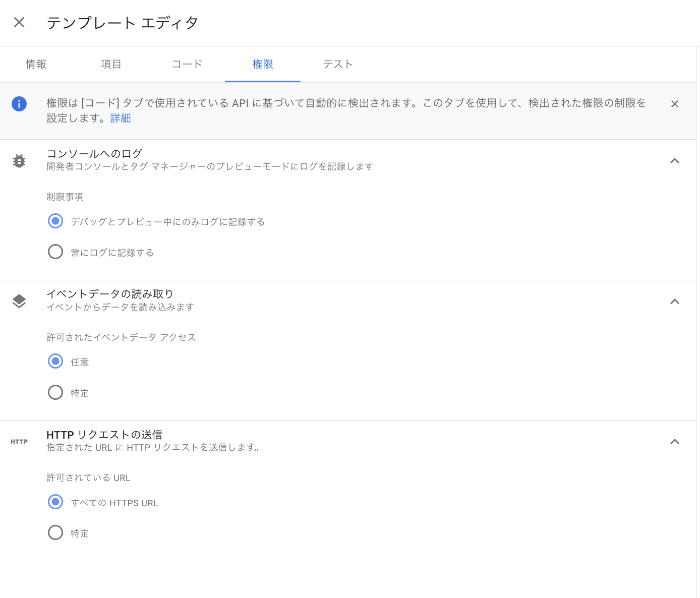Image resolution: width=700 pixels, height=598 pixels.
Task: Click the blue info icon in banner
Action: [19, 104]
